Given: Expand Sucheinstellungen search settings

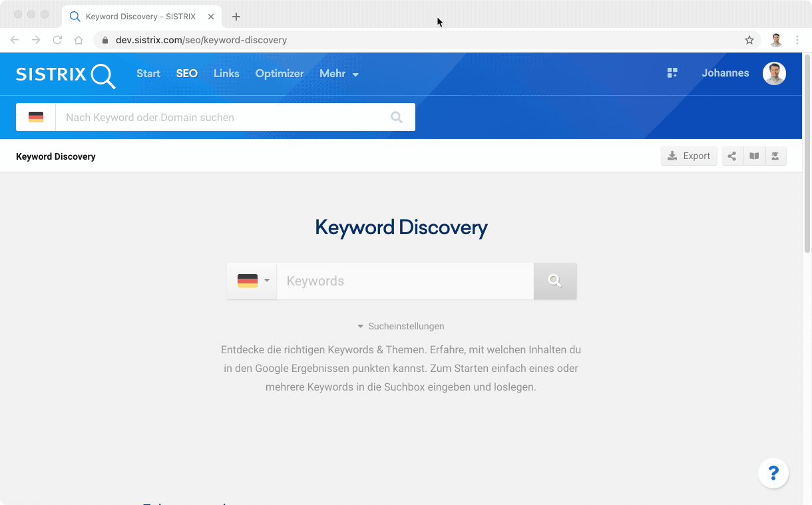Looking at the screenshot, I should 401,326.
